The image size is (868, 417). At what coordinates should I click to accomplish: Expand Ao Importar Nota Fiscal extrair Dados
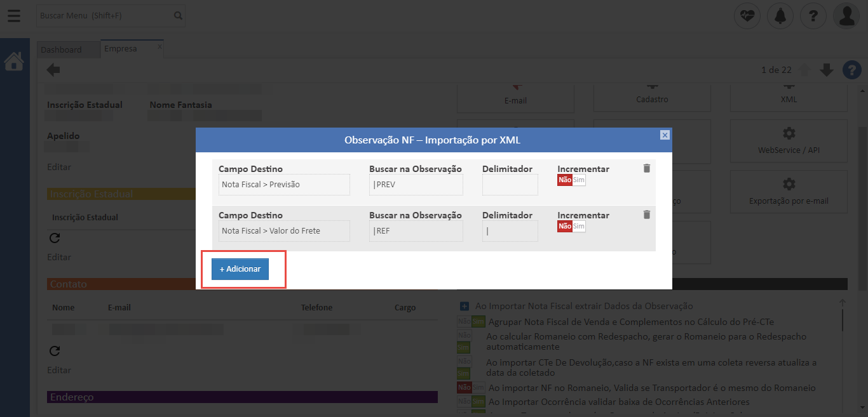(464, 306)
